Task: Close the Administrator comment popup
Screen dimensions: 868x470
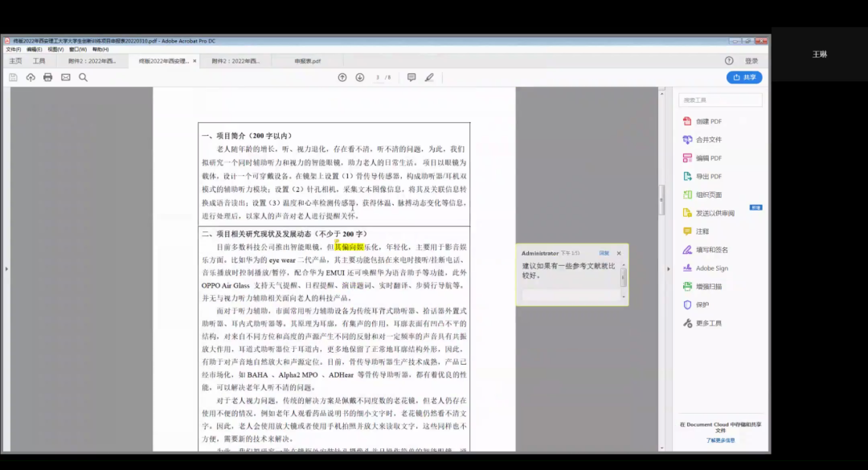Action: tap(619, 253)
